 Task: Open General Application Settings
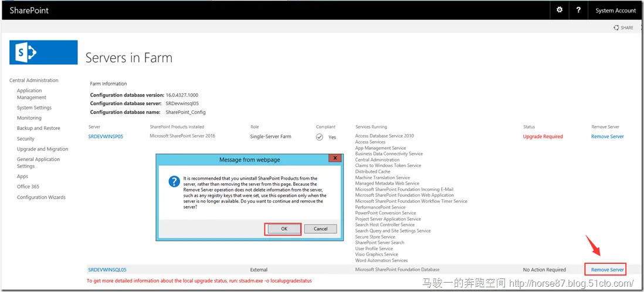click(x=38, y=162)
